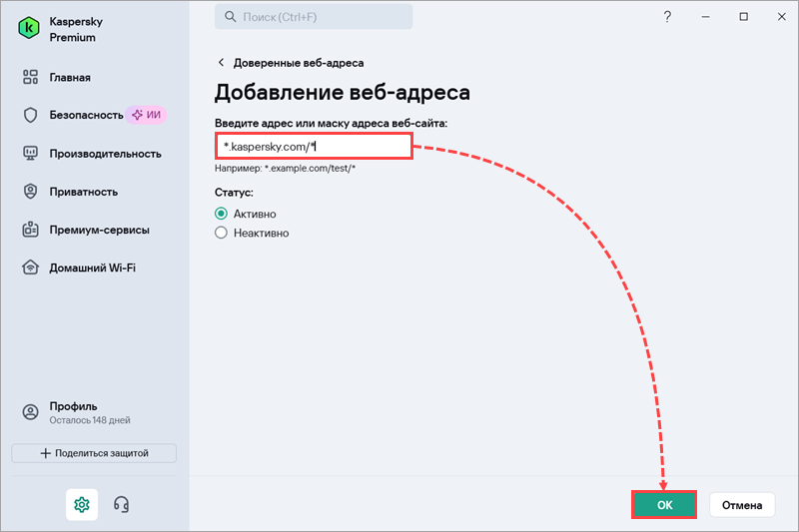Viewport: 799px width, 532px height.
Task: Click the Kaspersky Premium logo icon
Action: [29, 28]
